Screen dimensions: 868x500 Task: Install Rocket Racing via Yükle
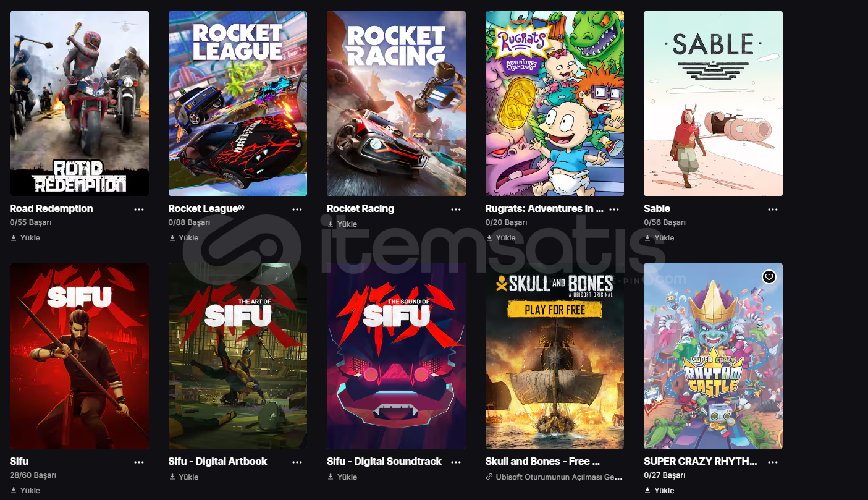pos(342,224)
